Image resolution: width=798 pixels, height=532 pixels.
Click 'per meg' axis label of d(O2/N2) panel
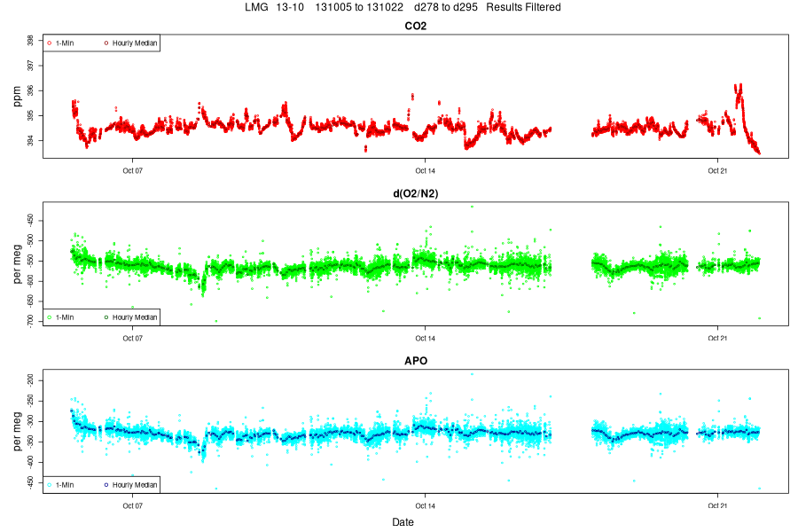pos(18,263)
